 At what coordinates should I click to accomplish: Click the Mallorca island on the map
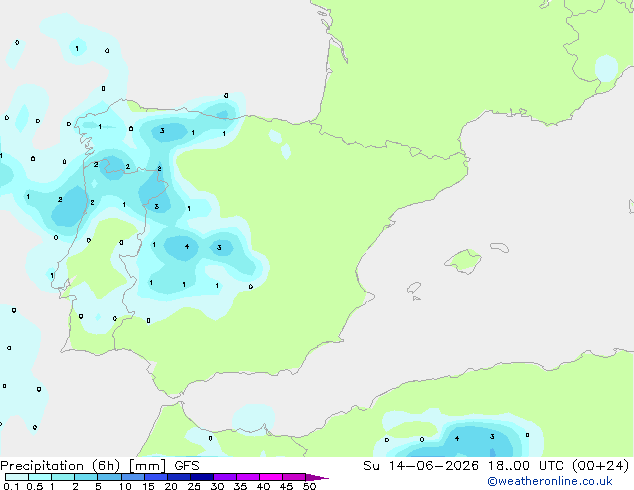pyautogui.click(x=463, y=261)
